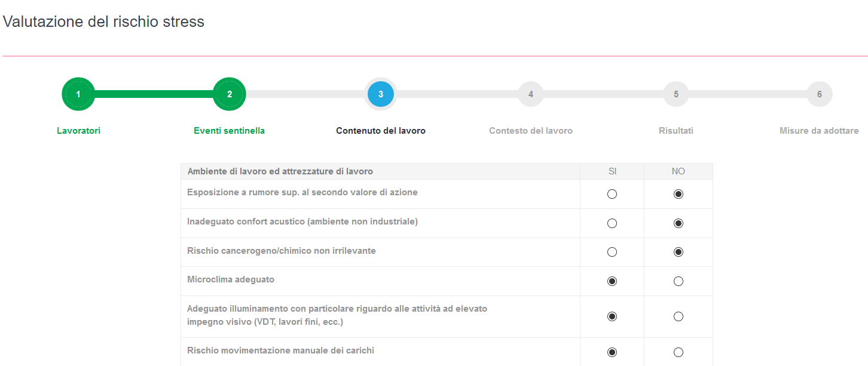The image size is (868, 366).
Task: Jump to step 6 circle
Action: coord(820,94)
